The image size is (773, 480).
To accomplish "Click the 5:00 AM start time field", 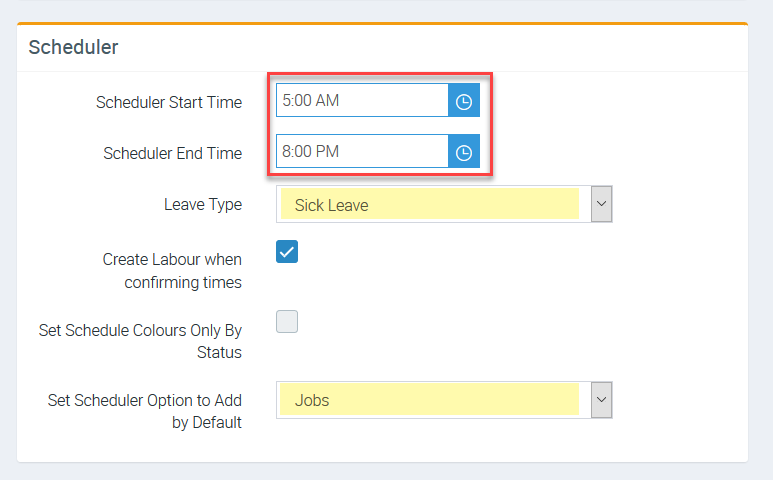I will coord(362,101).
